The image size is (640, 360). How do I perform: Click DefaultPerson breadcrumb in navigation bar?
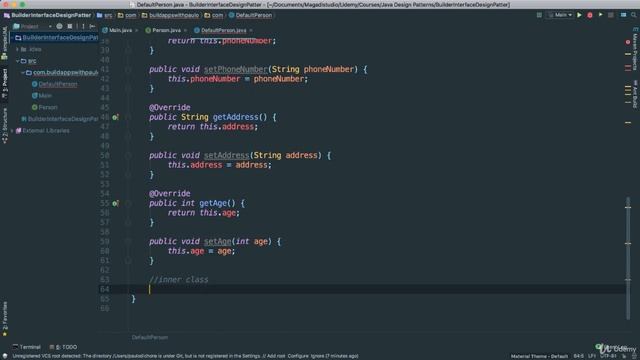coord(250,15)
